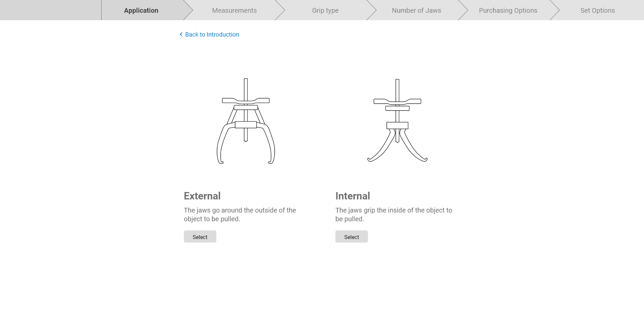Click the blank leftmost step bar segment
Image resolution: width=644 pixels, height=326 pixels.
point(50,10)
